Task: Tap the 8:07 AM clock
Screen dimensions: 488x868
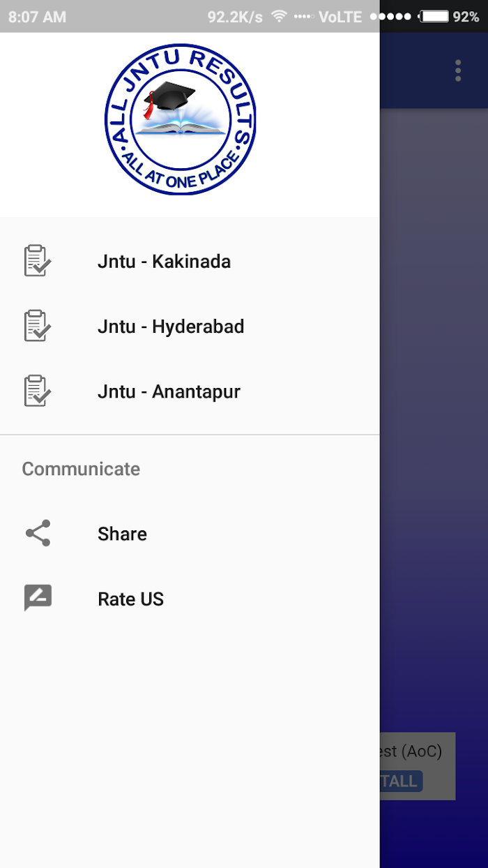Action: pyautogui.click(x=37, y=17)
